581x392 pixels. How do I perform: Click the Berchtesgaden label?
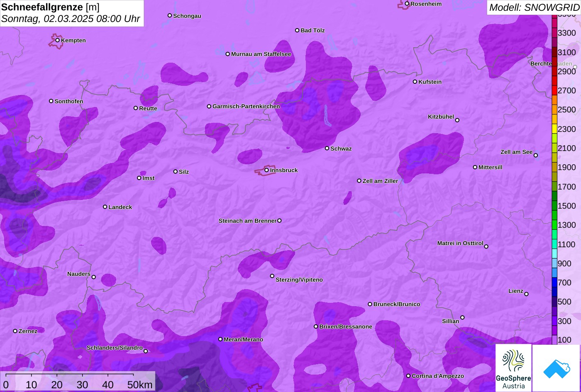551,64
